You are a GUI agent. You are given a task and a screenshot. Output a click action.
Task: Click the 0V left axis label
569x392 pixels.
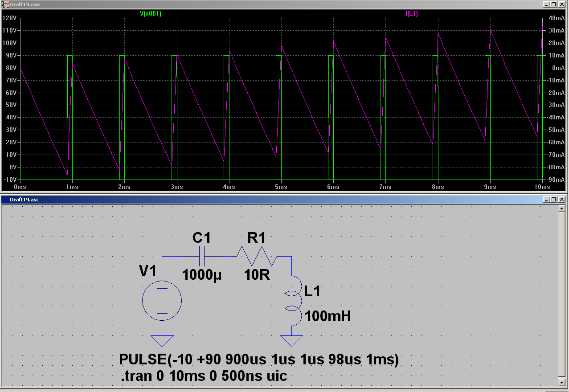click(x=12, y=167)
